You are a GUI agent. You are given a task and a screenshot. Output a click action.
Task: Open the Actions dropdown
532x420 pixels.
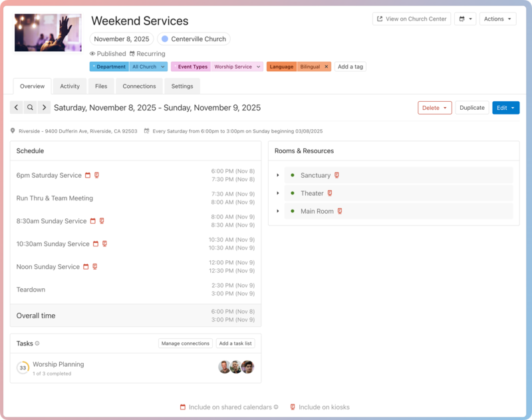[498, 19]
